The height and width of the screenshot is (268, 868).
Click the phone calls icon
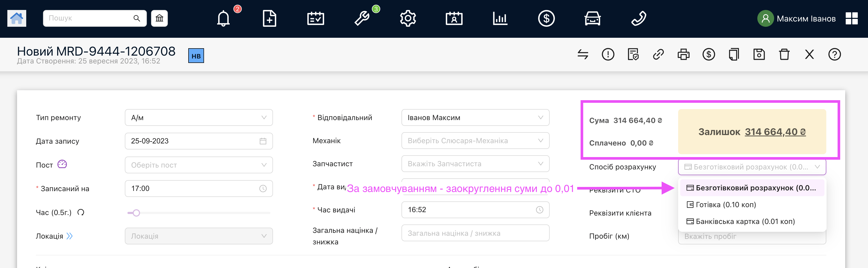[638, 19]
